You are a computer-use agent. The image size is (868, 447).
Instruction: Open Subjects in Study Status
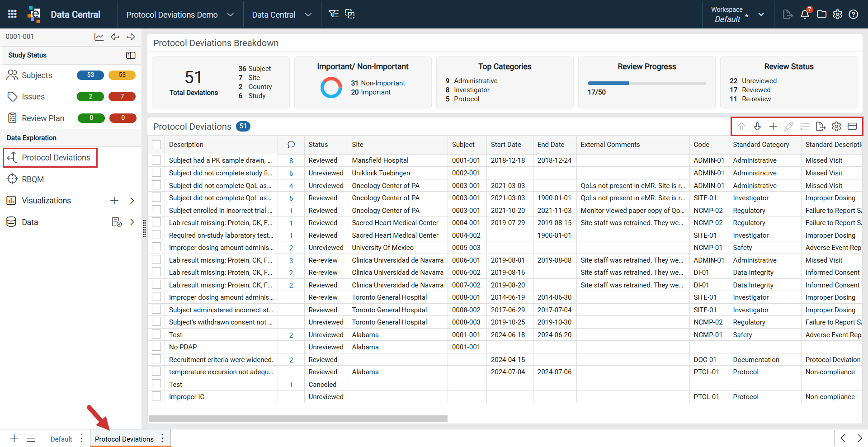pos(37,75)
